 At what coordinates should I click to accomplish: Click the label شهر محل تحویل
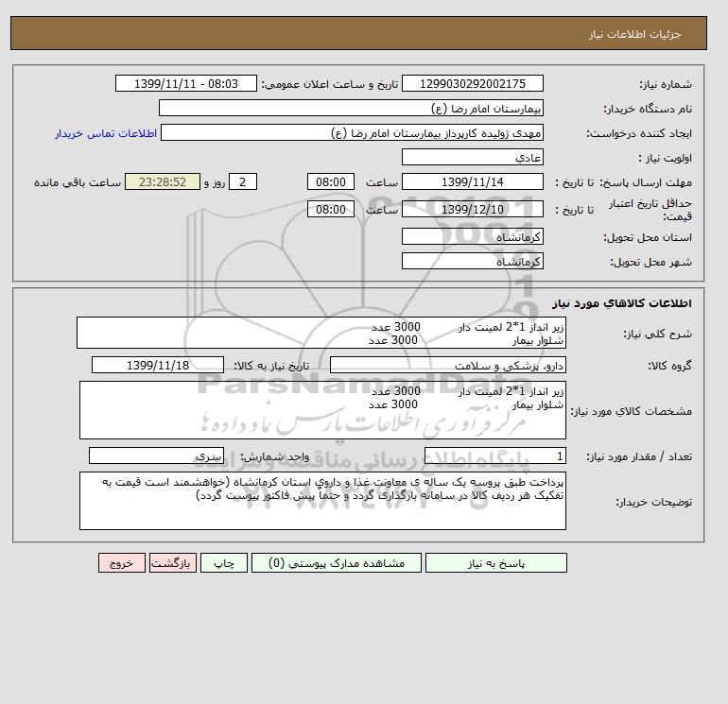pyautogui.click(x=650, y=262)
